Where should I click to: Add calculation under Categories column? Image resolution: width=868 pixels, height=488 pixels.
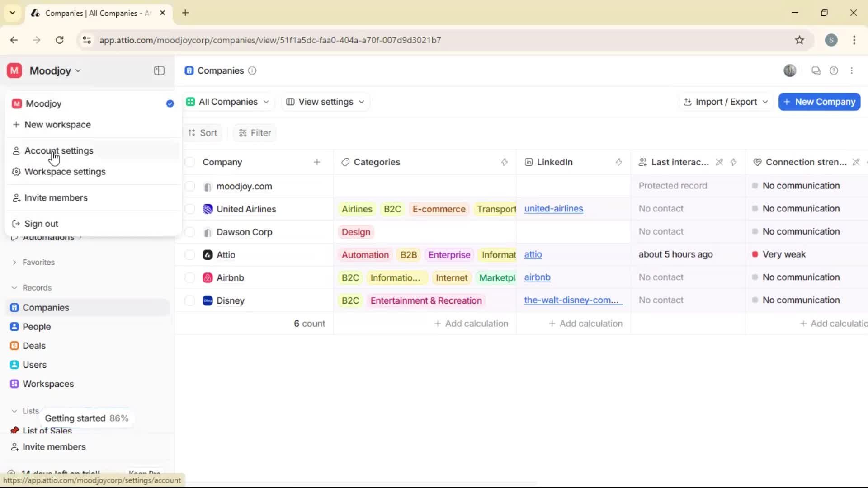[x=471, y=324]
